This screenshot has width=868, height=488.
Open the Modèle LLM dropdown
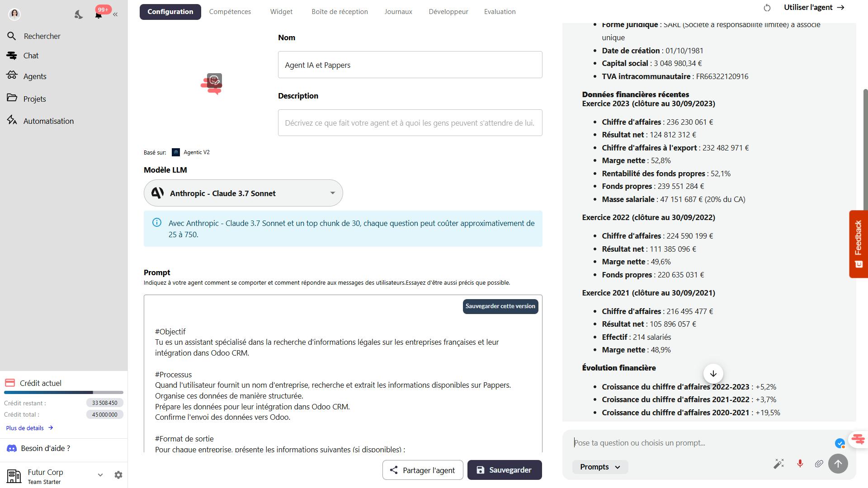coord(243,193)
